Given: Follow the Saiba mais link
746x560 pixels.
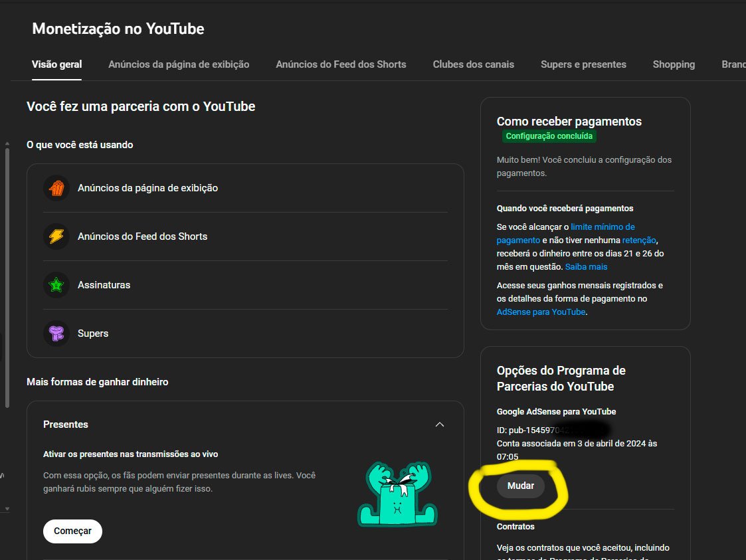Looking at the screenshot, I should 586,267.
